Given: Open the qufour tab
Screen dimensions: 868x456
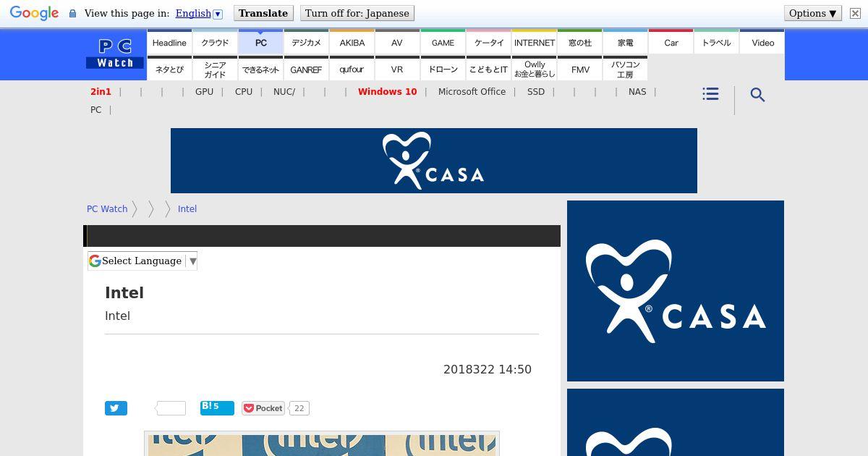Looking at the screenshot, I should [x=352, y=69].
